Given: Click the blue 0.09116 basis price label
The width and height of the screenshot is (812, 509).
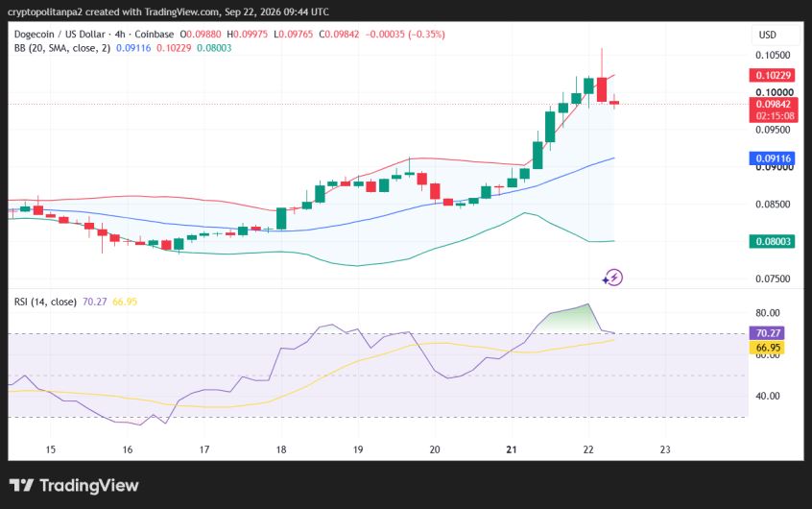Looking at the screenshot, I should coord(772,158).
